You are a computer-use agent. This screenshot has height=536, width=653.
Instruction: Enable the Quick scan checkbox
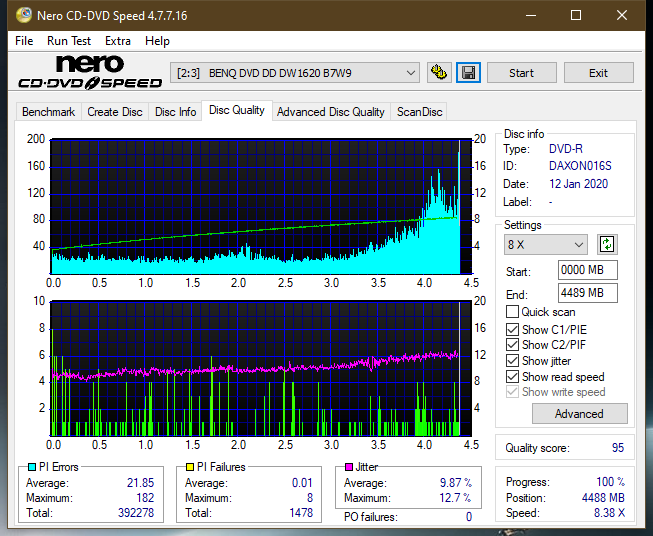point(513,312)
